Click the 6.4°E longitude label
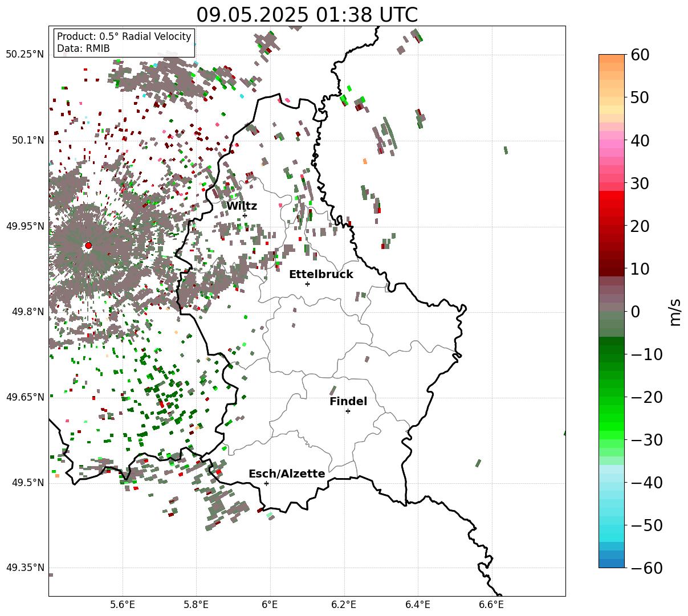The width and height of the screenshot is (688, 616). coord(418,605)
